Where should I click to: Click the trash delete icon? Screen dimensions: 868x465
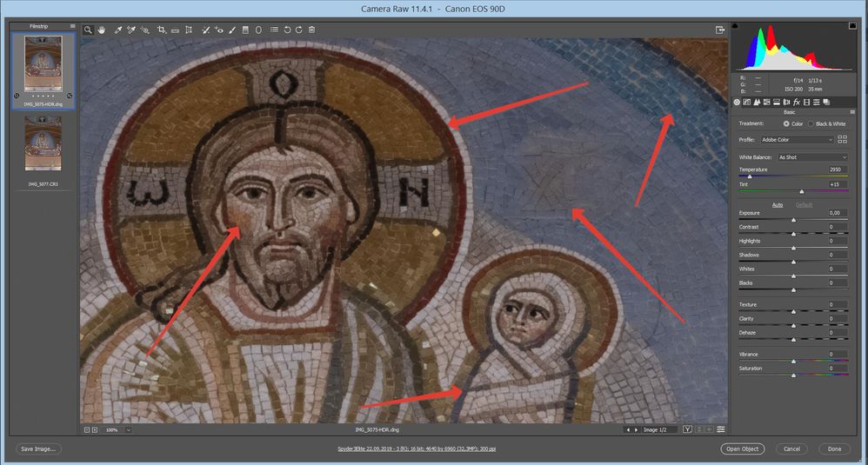click(x=311, y=30)
